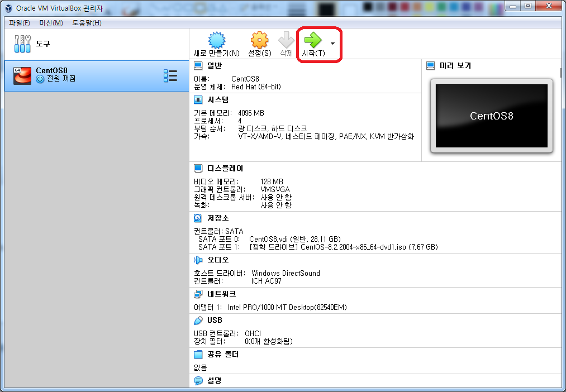Click the Preview (미리 보기) monitor icon
566x392 pixels.
(431, 66)
